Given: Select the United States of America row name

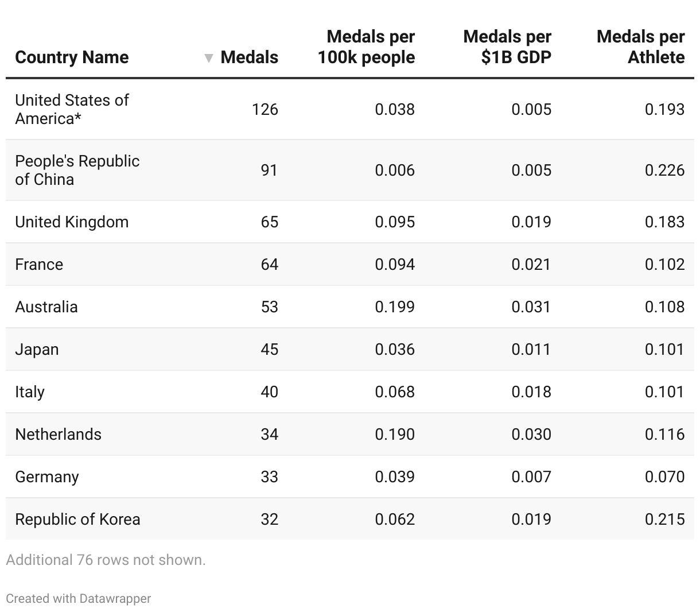Looking at the screenshot, I should 72,109.
